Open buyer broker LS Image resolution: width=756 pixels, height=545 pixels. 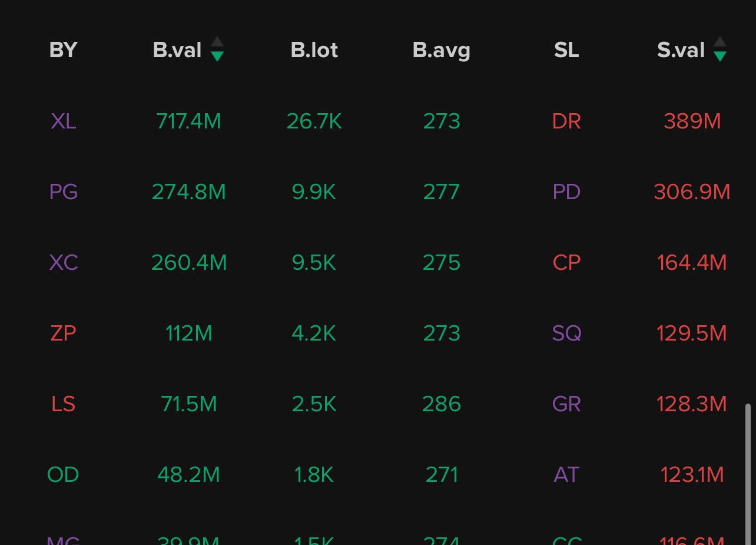[64, 404]
